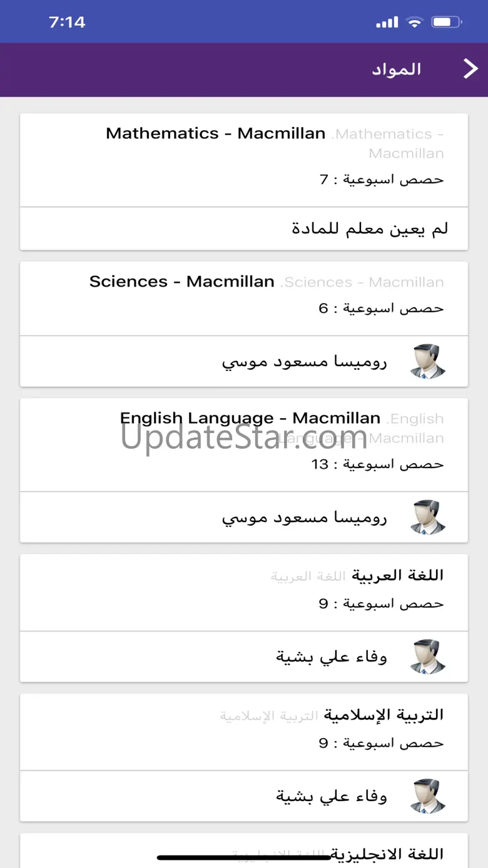The image size is (488, 868).
Task: Click the المواد header title
Action: pyautogui.click(x=396, y=69)
